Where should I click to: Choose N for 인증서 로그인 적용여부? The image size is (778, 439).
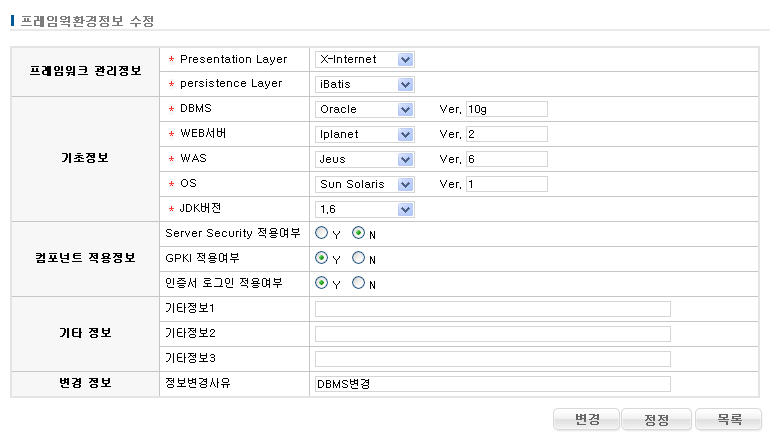pos(359,283)
